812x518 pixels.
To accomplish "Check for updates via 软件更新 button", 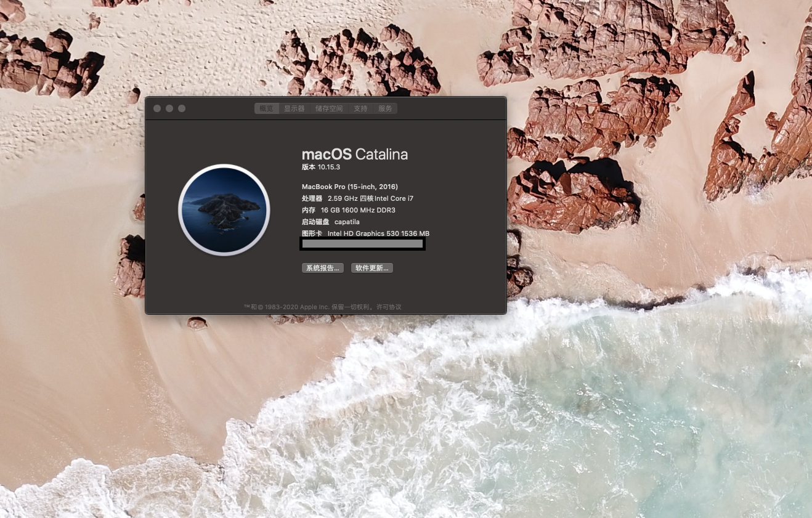I will tap(372, 268).
